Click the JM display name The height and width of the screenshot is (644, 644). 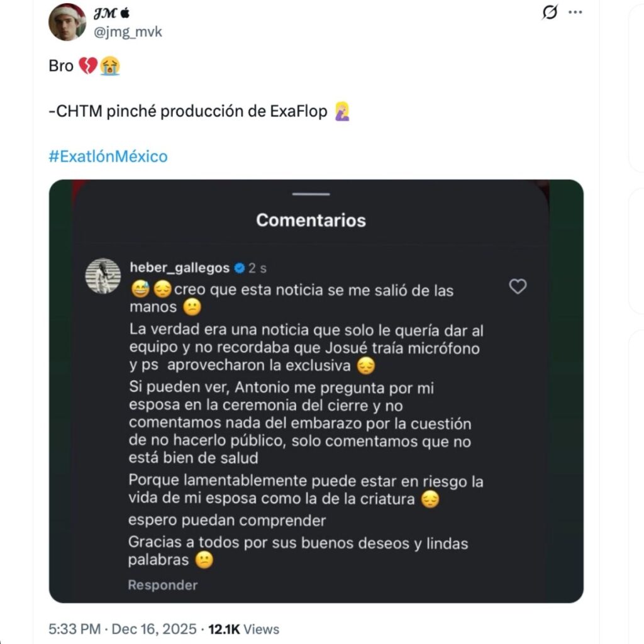pyautogui.click(x=104, y=13)
